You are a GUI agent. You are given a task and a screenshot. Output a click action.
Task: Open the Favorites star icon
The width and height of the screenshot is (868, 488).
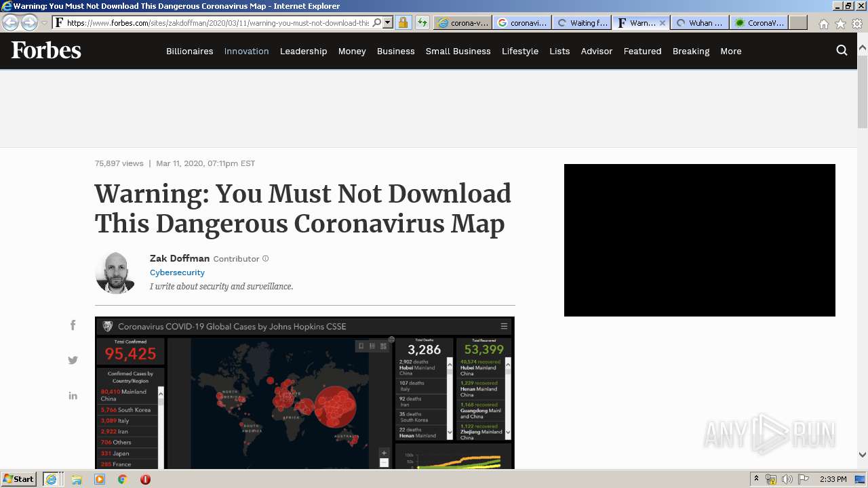[840, 24]
